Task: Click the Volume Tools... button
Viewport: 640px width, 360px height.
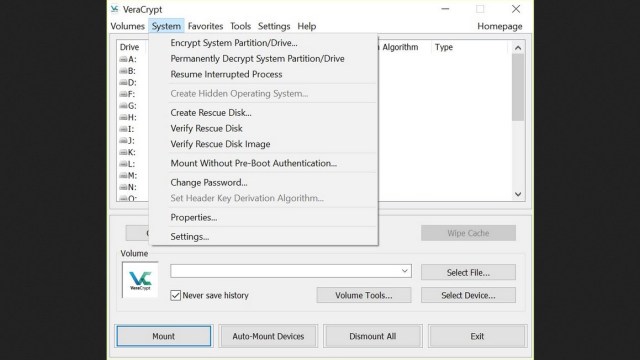Action: tap(364, 295)
